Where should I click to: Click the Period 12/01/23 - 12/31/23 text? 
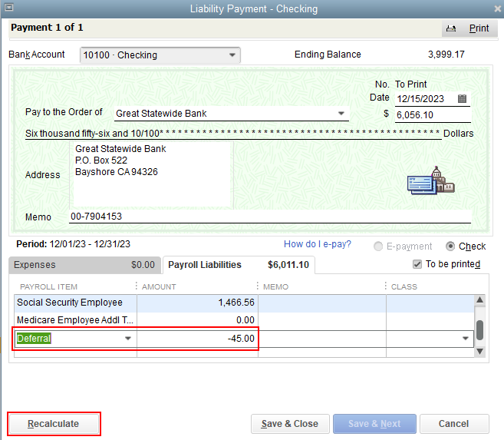pyautogui.click(x=74, y=244)
